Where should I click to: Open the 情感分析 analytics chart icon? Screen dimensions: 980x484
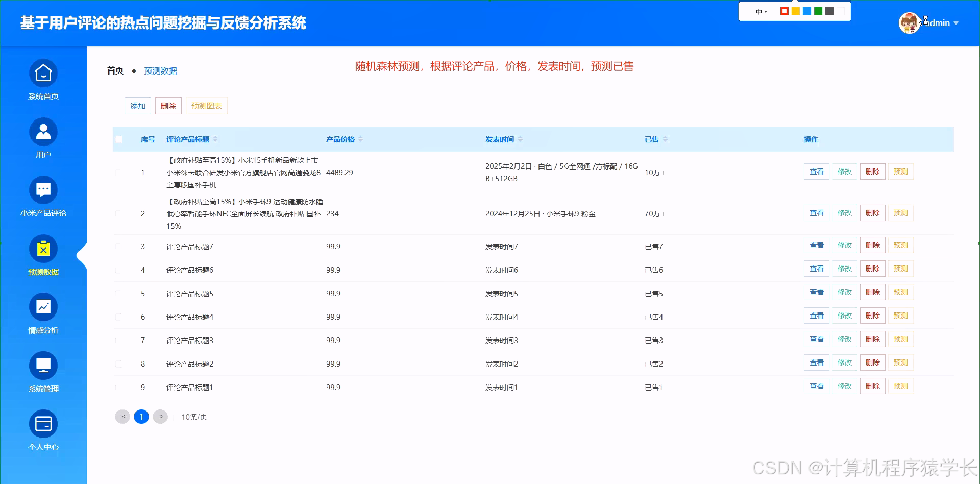click(43, 307)
